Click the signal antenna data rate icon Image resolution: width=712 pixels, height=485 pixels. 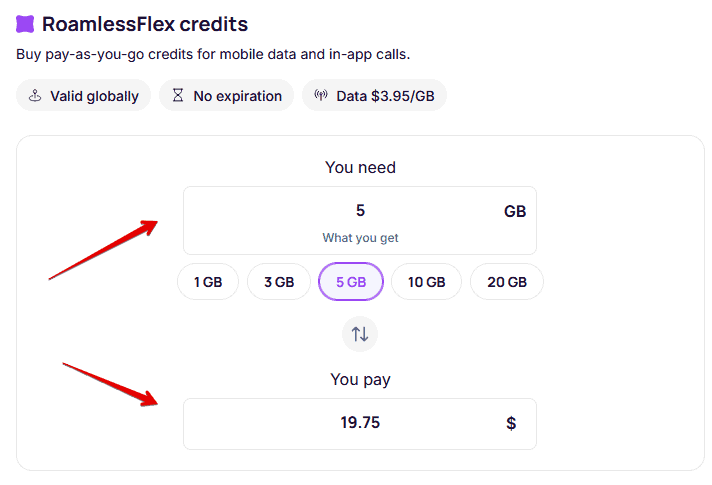pos(321,97)
